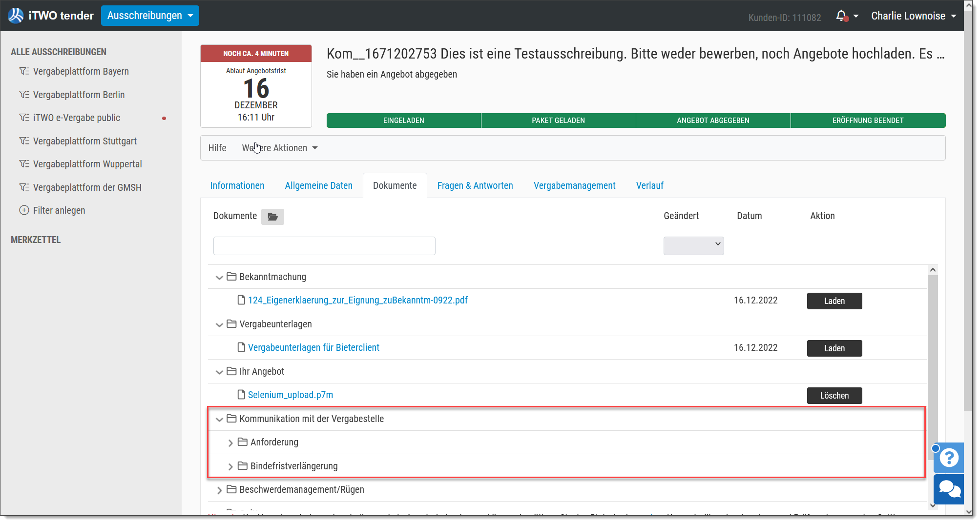Open the documents folder icon button
Viewport: 980px width, 523px height.
[x=272, y=217]
